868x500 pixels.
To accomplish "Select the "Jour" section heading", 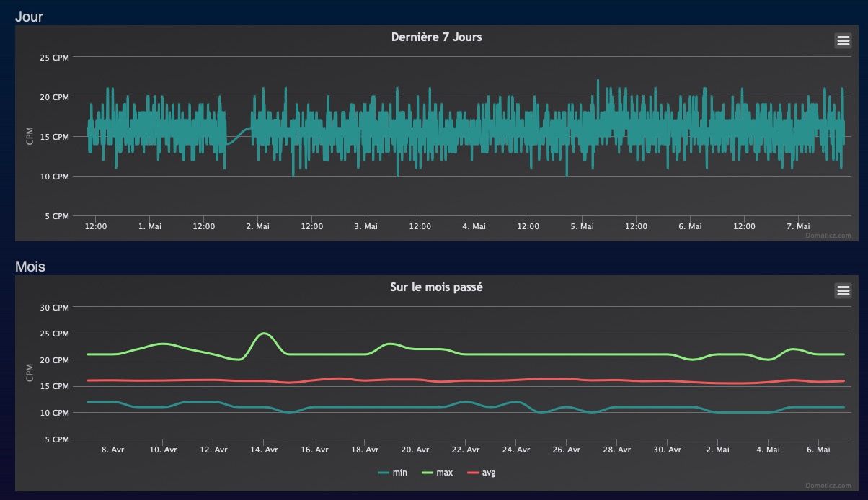I will (x=29, y=17).
